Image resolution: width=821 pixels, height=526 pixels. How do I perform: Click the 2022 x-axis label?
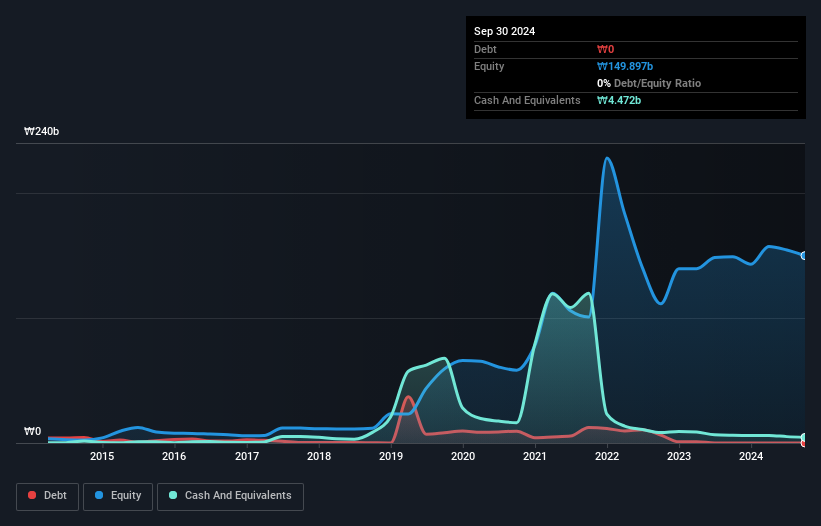tap(607, 456)
